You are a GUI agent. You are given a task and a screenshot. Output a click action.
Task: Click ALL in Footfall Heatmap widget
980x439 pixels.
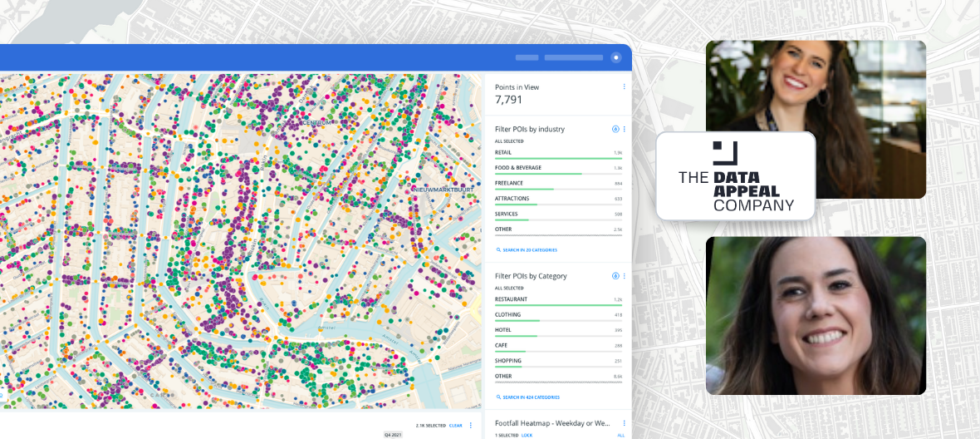620,435
